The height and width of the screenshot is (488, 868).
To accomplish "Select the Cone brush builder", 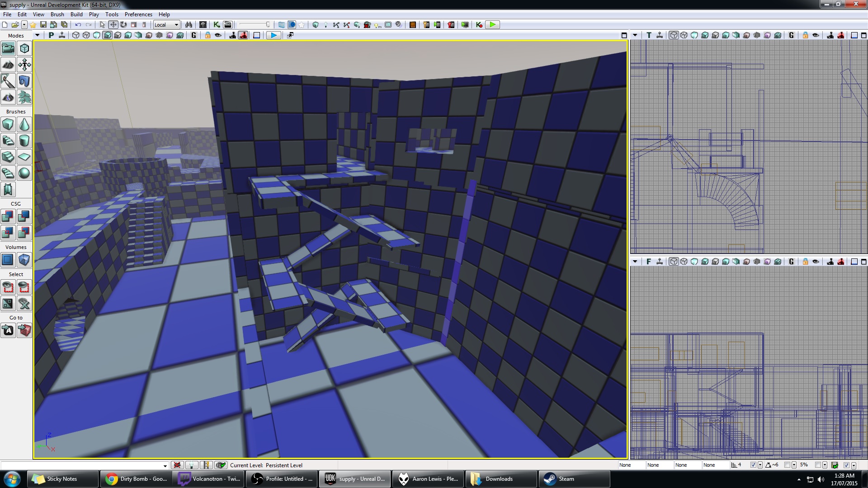I will [24, 124].
